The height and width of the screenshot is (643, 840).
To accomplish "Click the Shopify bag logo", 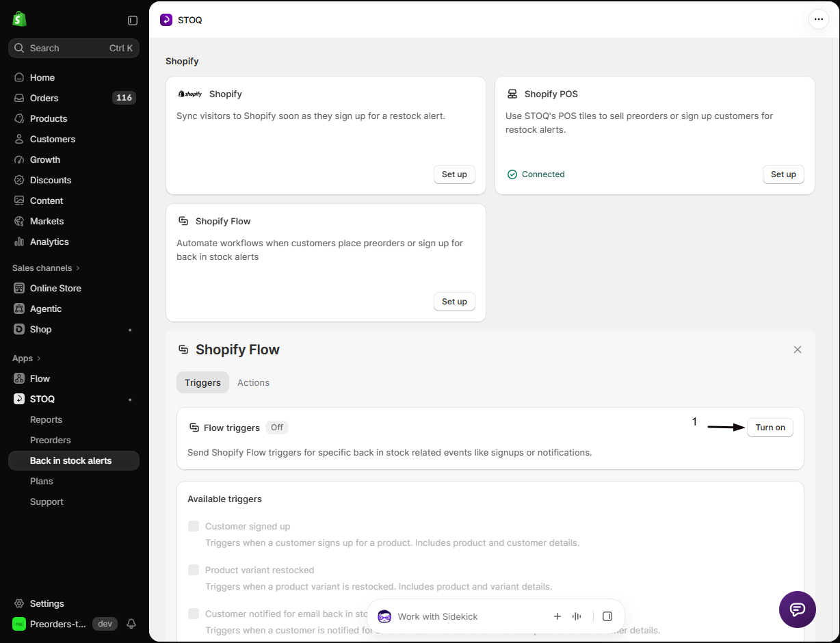I will tap(19, 19).
